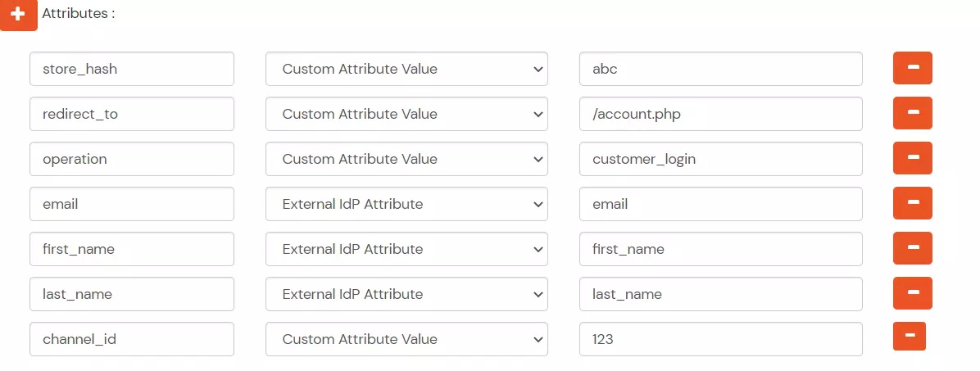Click the value field containing 123
Image resolution: width=980 pixels, height=371 pixels.
(x=720, y=339)
